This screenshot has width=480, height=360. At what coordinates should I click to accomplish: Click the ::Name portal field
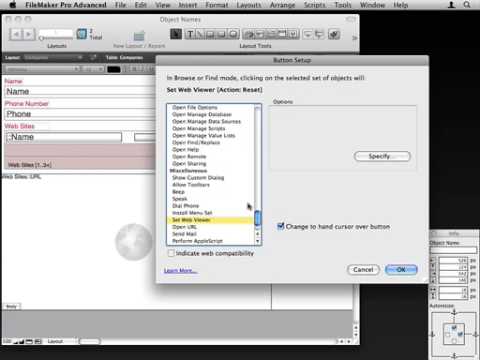pos(63,137)
